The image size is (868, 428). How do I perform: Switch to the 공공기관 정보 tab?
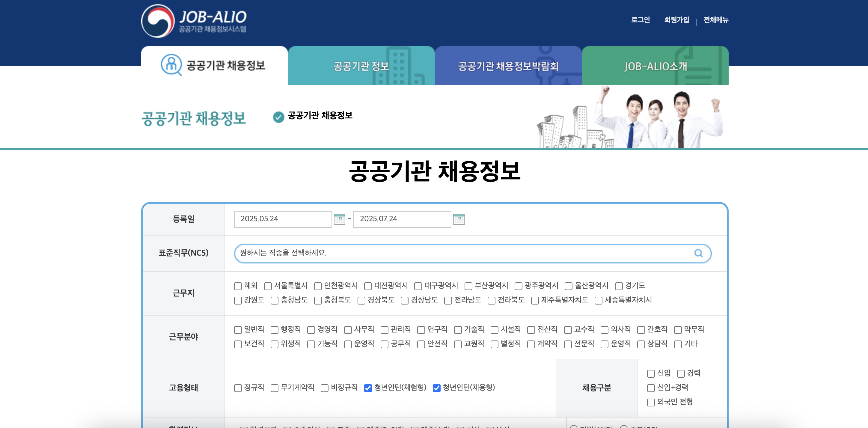point(361,66)
